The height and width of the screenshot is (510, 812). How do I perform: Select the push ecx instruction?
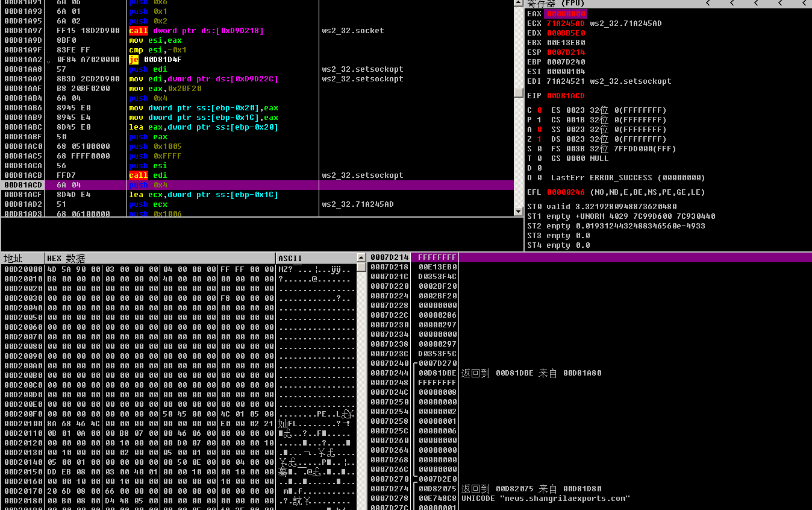148,204
